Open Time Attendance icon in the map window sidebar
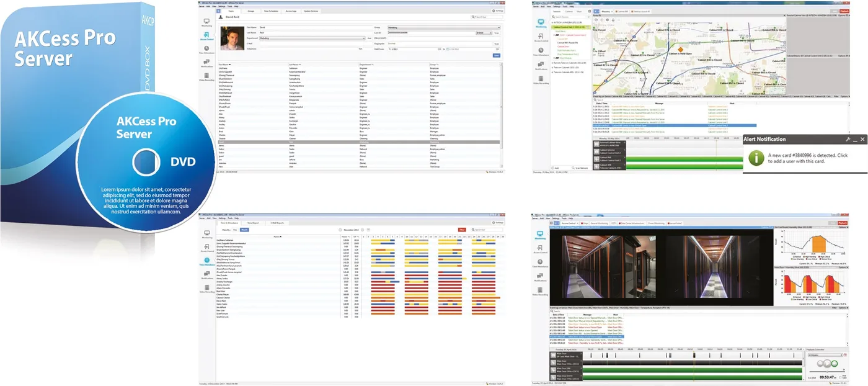868x386 pixels. (541, 51)
